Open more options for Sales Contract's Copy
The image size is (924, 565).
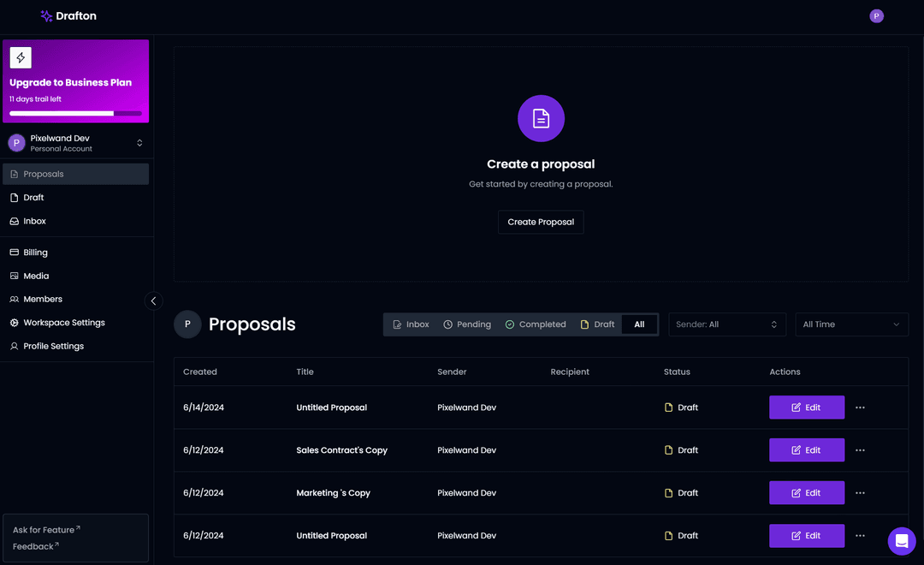[860, 450]
